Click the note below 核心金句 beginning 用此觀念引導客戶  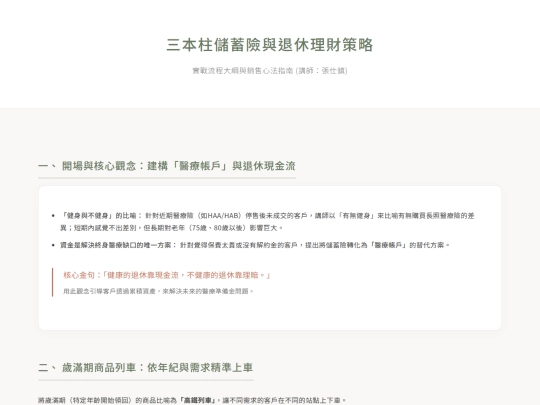click(158, 291)
